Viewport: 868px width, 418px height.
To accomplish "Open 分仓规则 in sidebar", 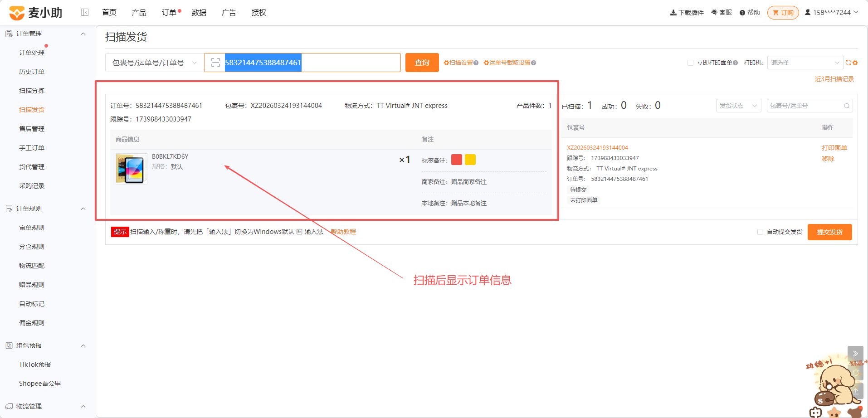I will tap(32, 247).
